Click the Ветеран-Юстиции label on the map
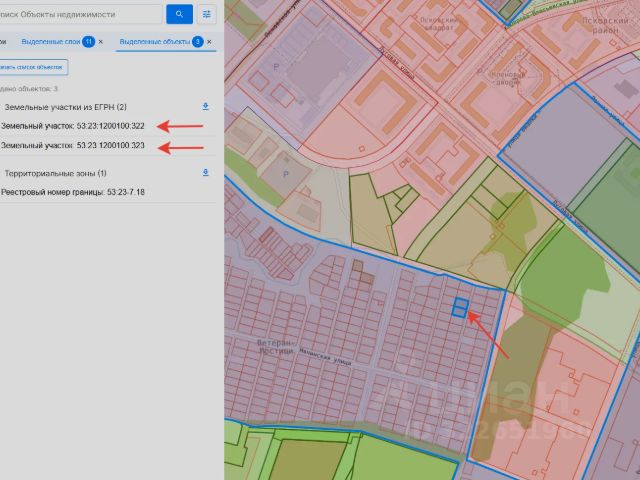 pyautogui.click(x=276, y=347)
